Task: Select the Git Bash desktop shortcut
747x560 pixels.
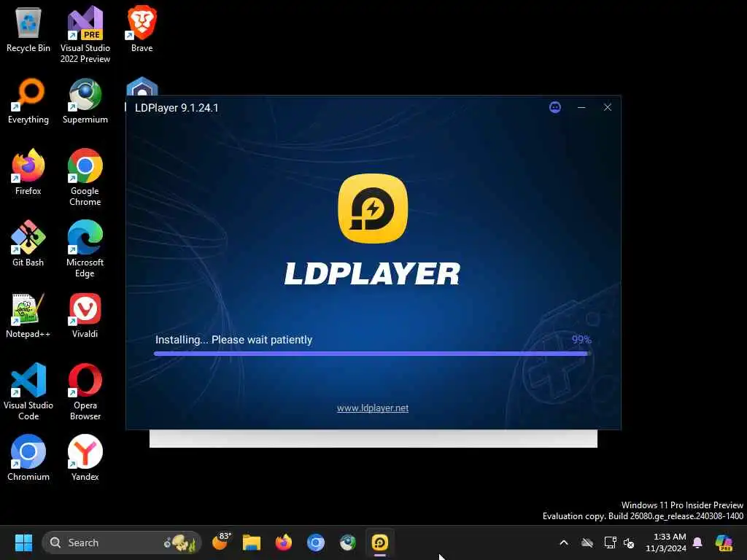Action: point(28,244)
